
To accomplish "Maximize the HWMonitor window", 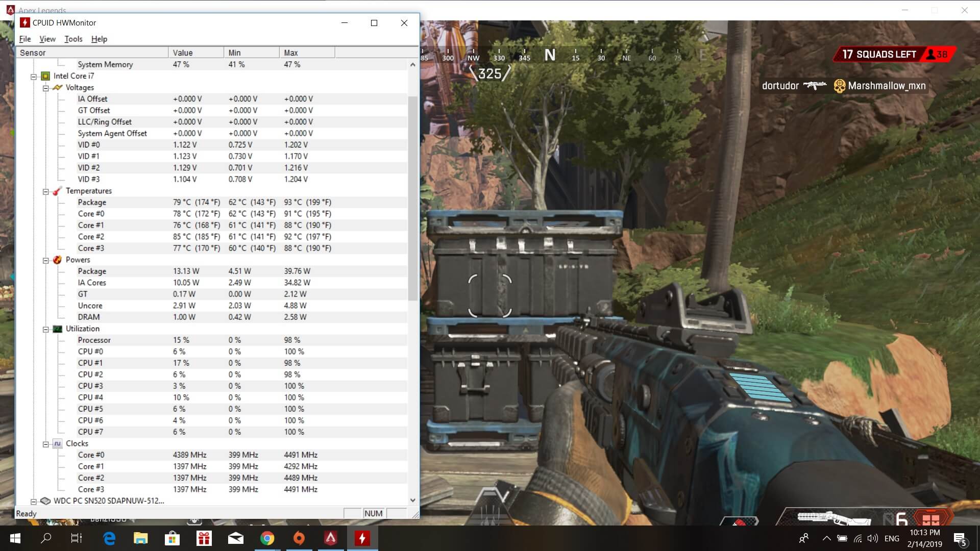I will (x=374, y=22).
